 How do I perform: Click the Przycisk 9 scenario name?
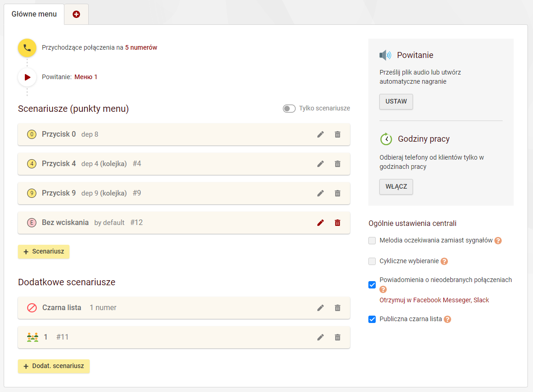pos(58,193)
